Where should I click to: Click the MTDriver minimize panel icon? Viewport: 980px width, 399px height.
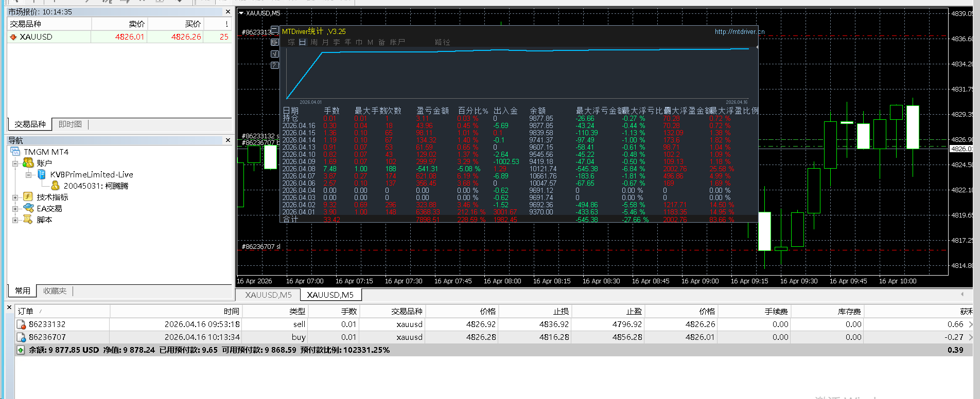275,30
